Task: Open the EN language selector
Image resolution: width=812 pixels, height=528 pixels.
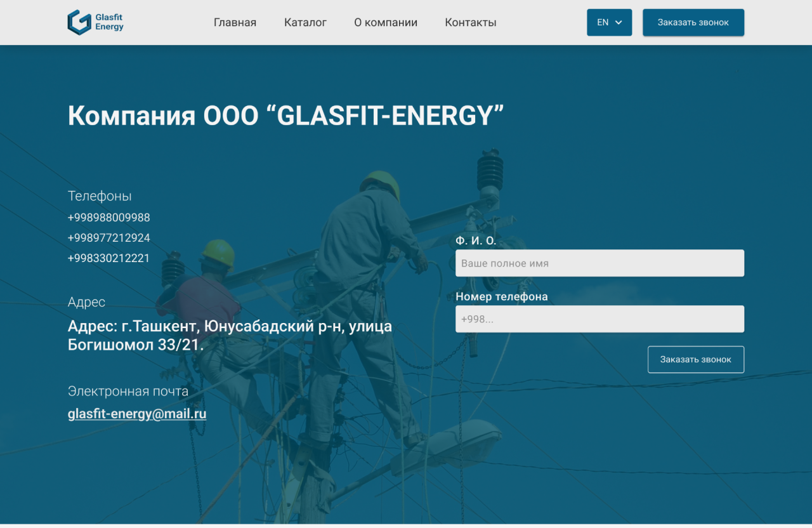Action: pos(603,22)
